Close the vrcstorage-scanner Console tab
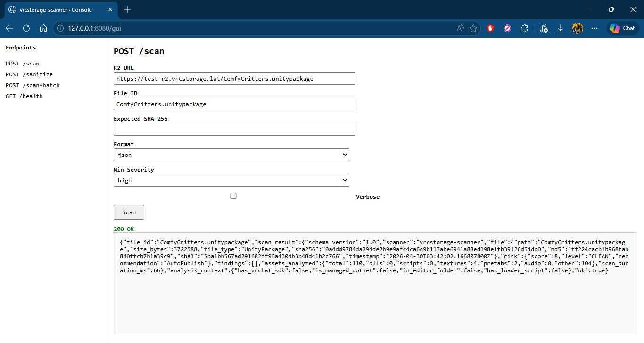 pyautogui.click(x=109, y=9)
